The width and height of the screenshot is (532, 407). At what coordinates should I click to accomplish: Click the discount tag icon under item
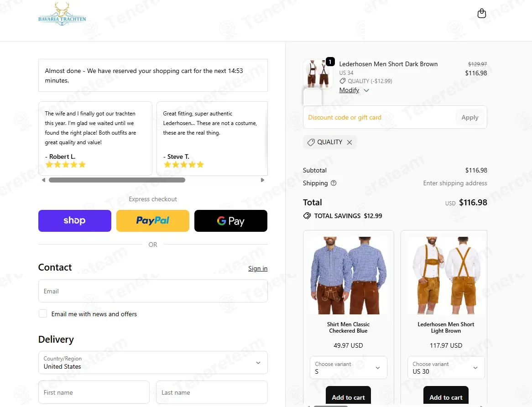click(343, 81)
